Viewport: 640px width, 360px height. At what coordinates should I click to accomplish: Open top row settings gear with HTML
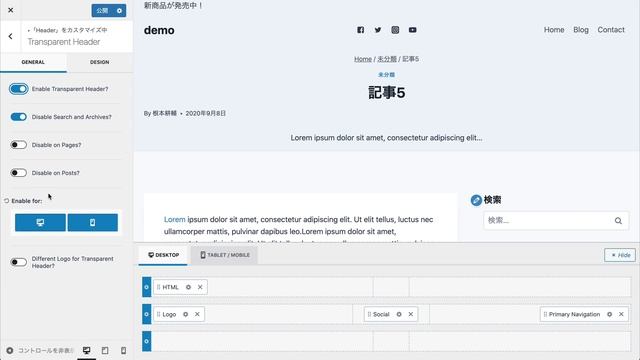pos(147,287)
